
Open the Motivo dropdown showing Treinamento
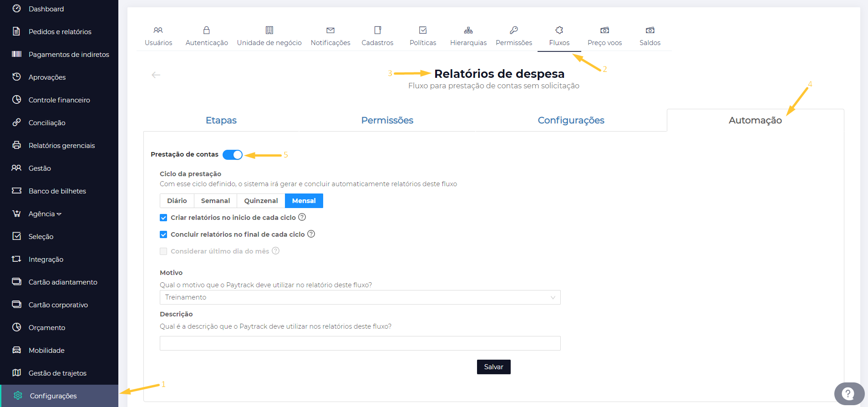click(x=360, y=297)
